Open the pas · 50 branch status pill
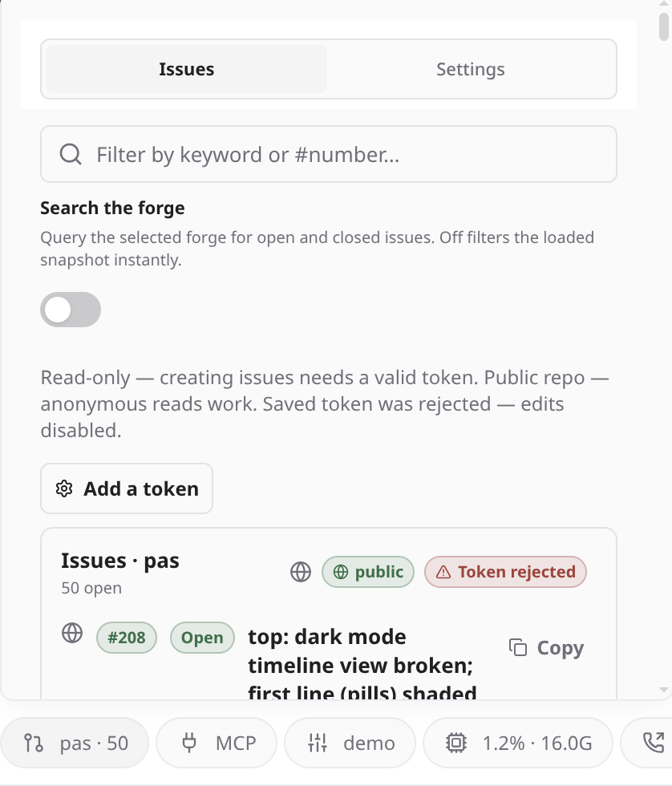 (x=74, y=743)
